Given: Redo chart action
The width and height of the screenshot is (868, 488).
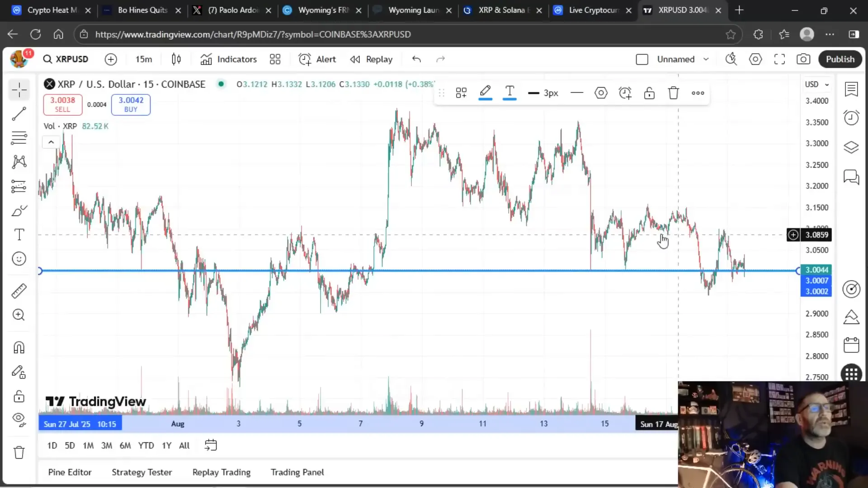Looking at the screenshot, I should coord(440,59).
